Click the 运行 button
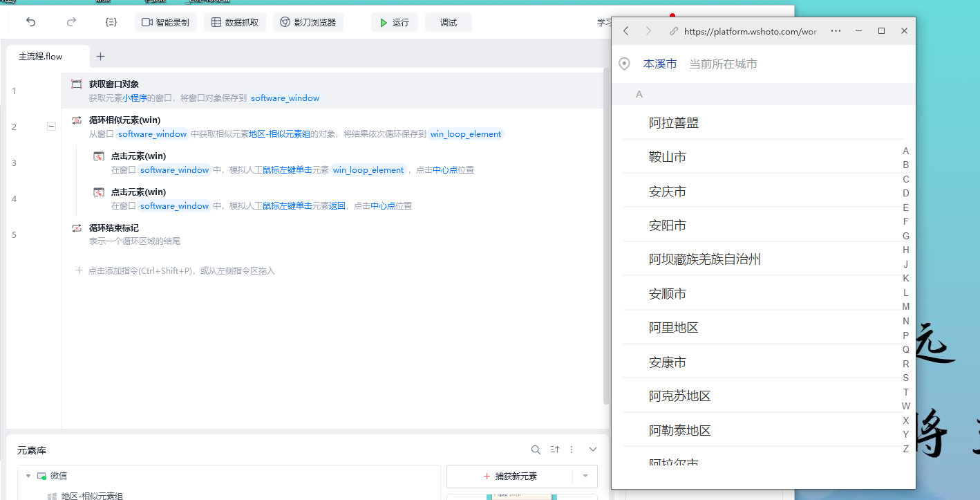This screenshot has height=500, width=980. pos(394,22)
